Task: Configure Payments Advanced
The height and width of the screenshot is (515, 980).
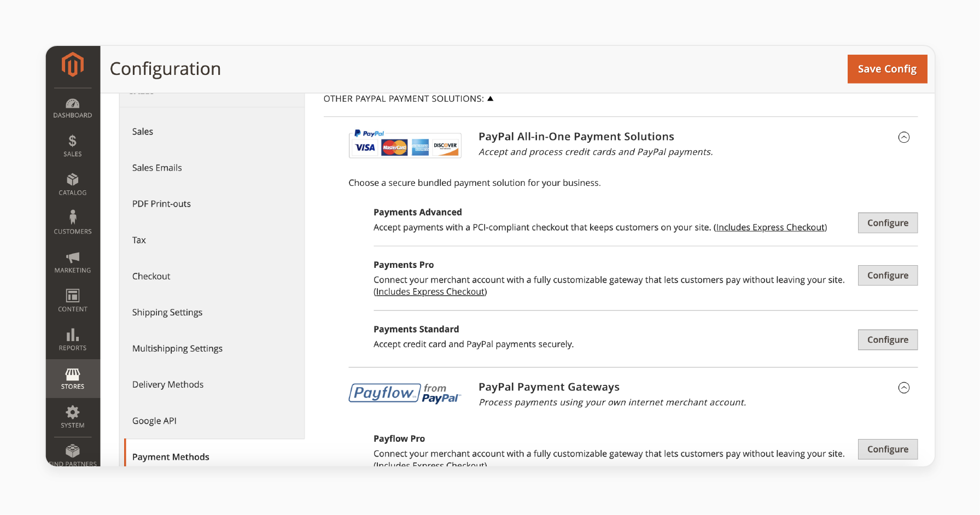Action: (x=888, y=223)
